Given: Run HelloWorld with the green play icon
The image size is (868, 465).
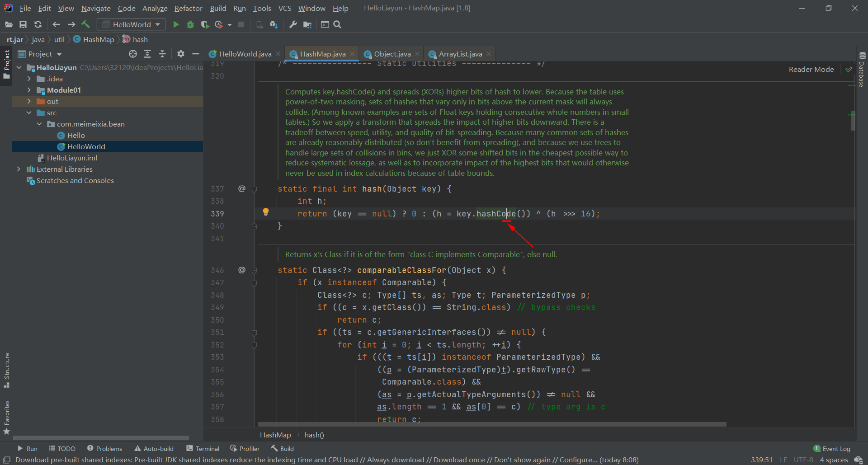Looking at the screenshot, I should [176, 24].
